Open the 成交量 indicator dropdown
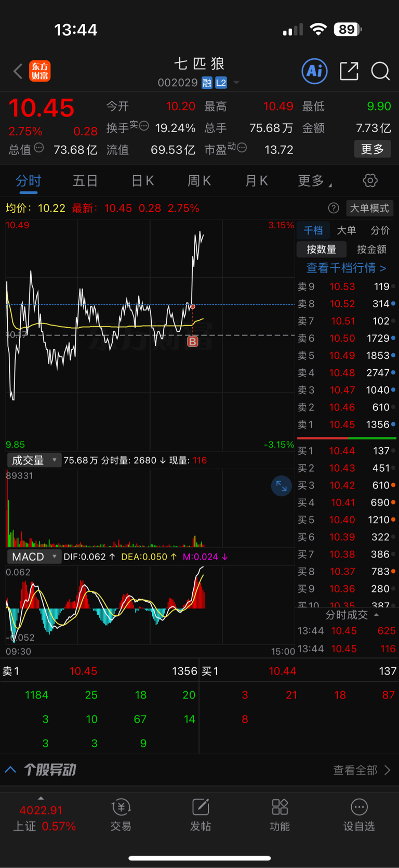399x868 pixels. tap(34, 460)
